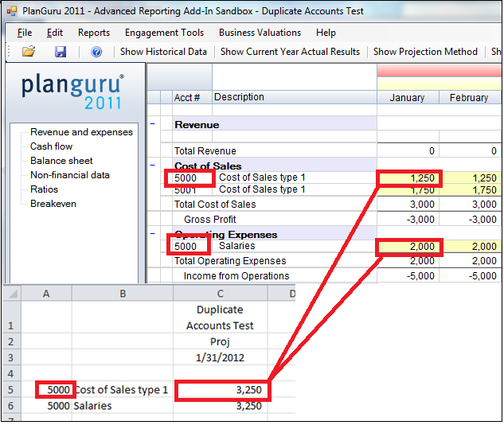Image resolution: width=504 pixels, height=425 pixels.
Task: Select Excel cell C6 value 3,250
Action: (221, 406)
